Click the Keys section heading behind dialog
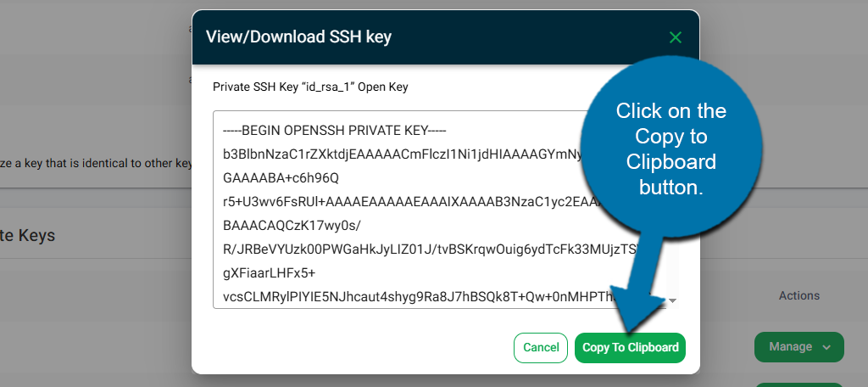The image size is (868, 387). click(28, 235)
